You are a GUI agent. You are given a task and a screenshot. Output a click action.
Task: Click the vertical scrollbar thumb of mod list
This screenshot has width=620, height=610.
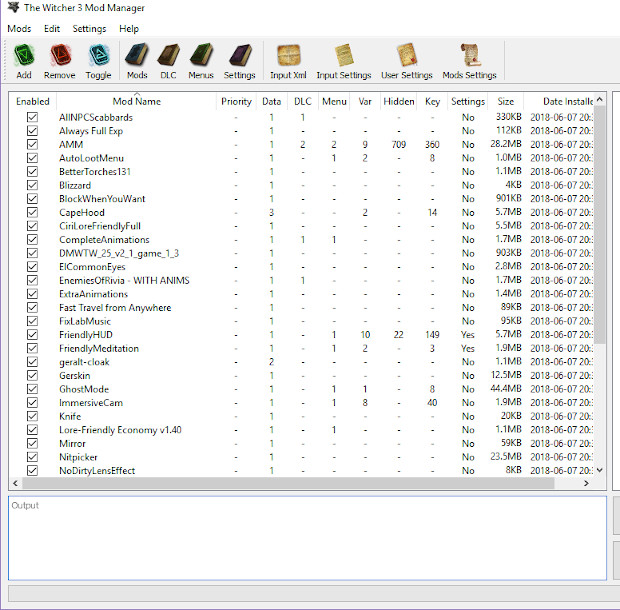pos(599,225)
